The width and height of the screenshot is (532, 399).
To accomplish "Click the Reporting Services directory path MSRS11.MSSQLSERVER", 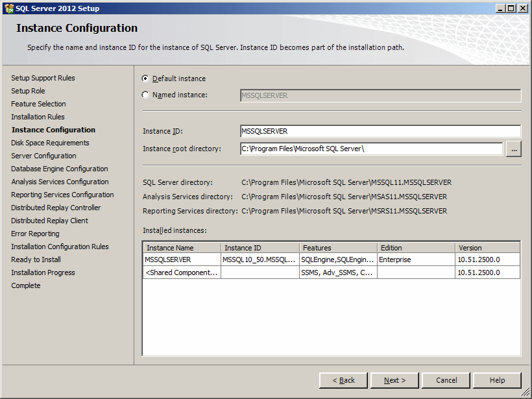I will point(344,211).
